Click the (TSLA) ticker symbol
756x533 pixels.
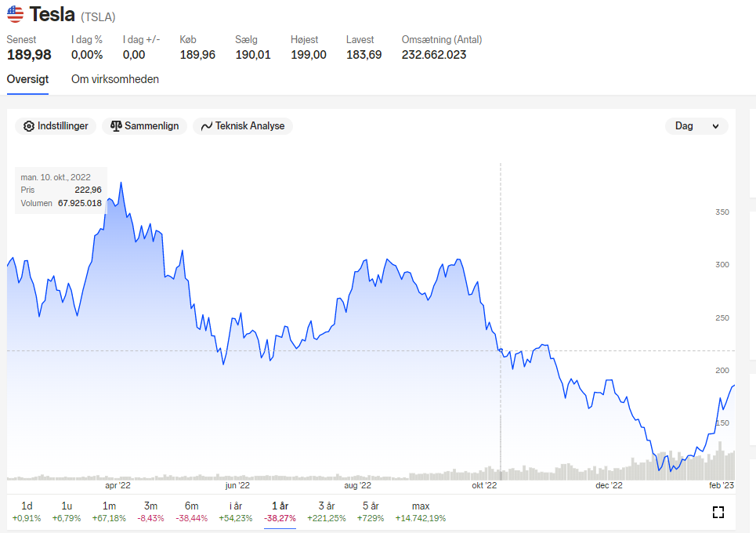[x=99, y=17]
